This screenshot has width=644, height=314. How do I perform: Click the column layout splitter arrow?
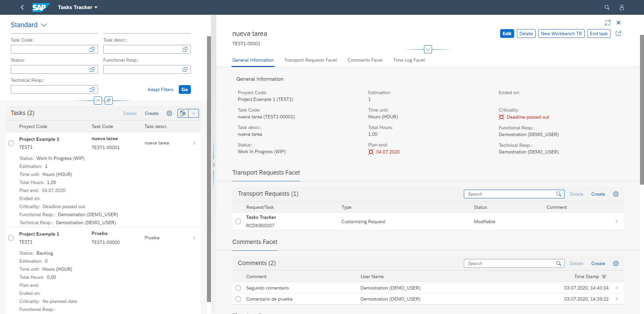click(x=214, y=165)
